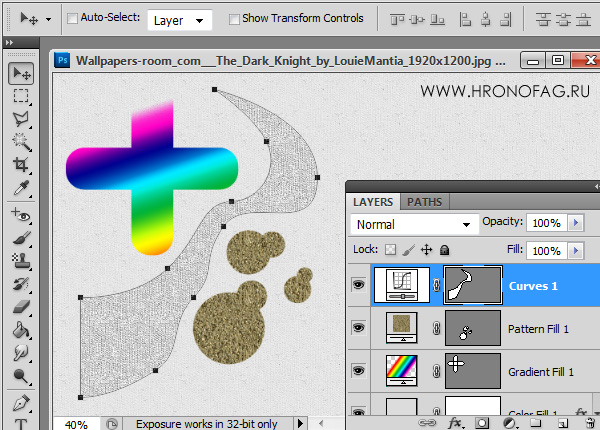The width and height of the screenshot is (600, 430).
Task: Click Align horizontal centers icon
Action: click(486, 19)
